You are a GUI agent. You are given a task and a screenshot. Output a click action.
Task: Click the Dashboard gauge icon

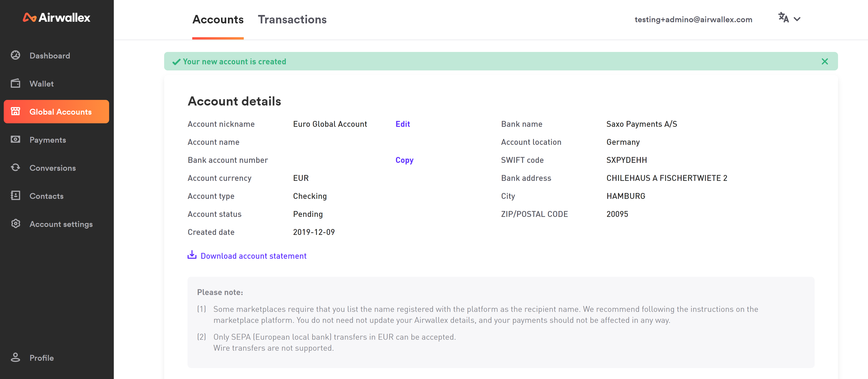coord(15,55)
